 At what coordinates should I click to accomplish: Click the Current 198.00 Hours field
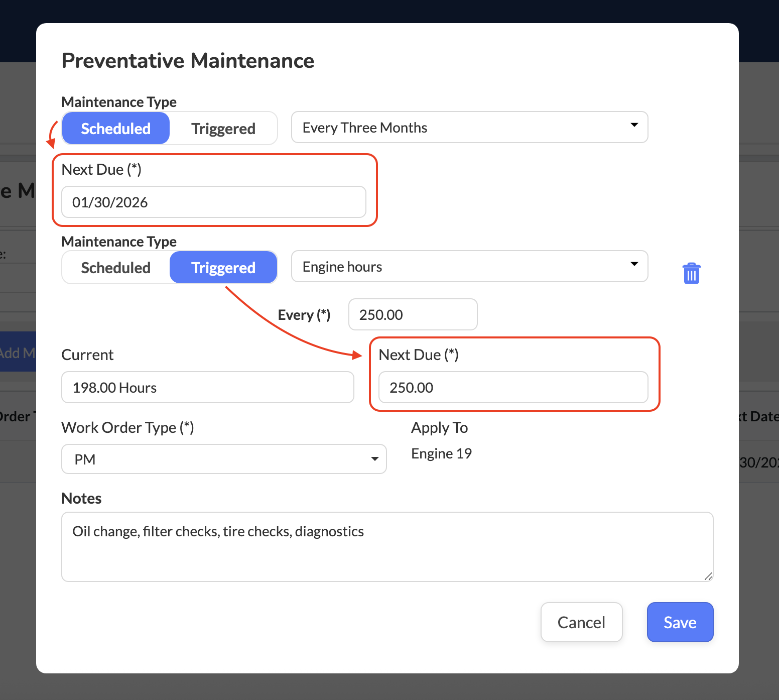click(207, 388)
